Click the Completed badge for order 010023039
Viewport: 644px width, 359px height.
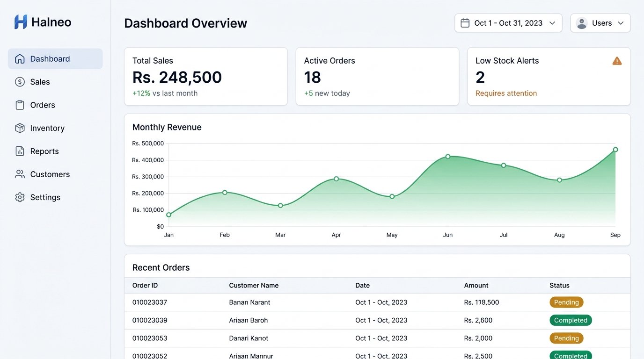click(571, 320)
